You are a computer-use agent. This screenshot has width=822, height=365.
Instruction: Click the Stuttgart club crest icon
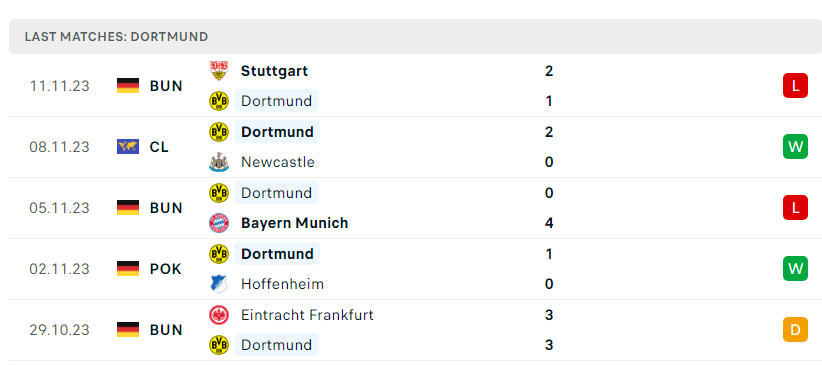click(219, 71)
